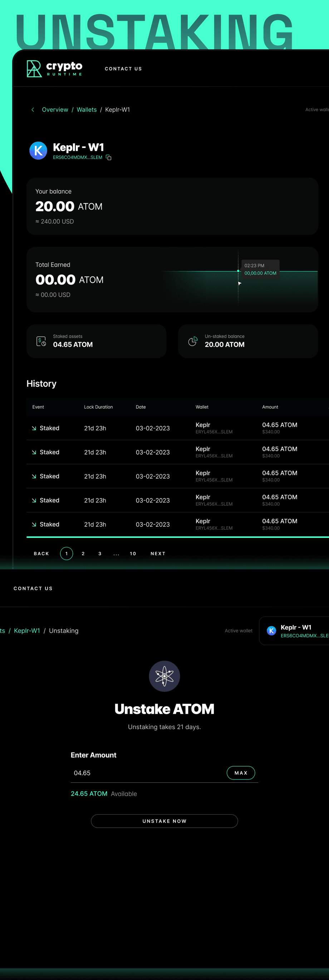Click the Staked assets dollar-clock icon
The image size is (329, 980).
point(41,341)
